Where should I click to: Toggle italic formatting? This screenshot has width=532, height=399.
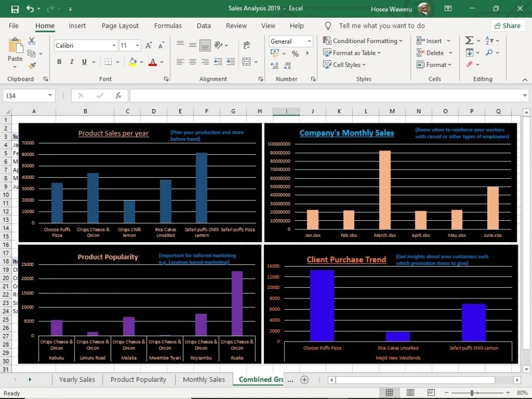point(71,62)
